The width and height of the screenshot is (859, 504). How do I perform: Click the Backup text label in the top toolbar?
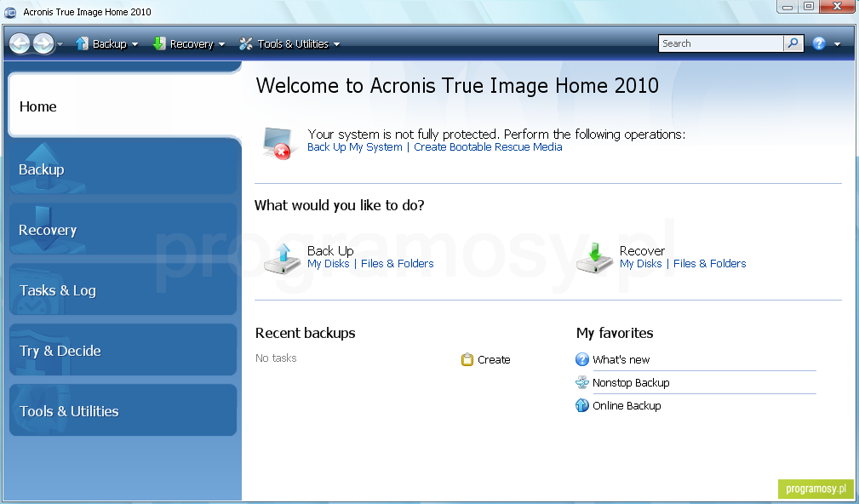[110, 43]
